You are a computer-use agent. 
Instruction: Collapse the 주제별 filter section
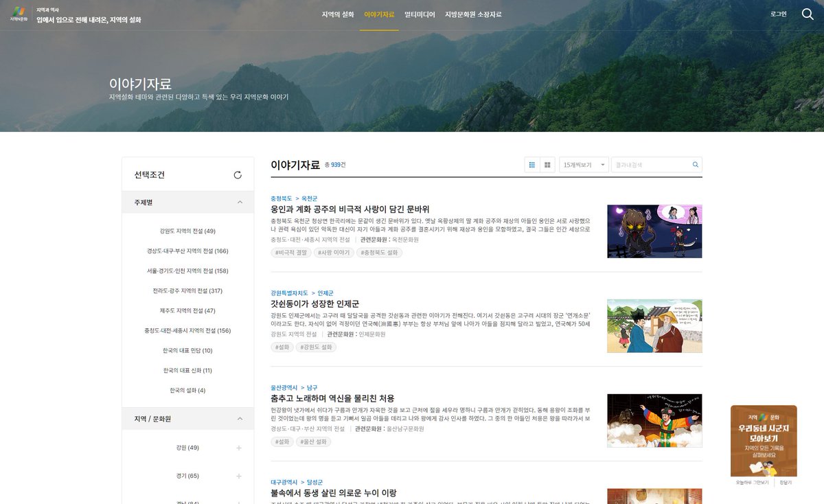tap(240, 203)
